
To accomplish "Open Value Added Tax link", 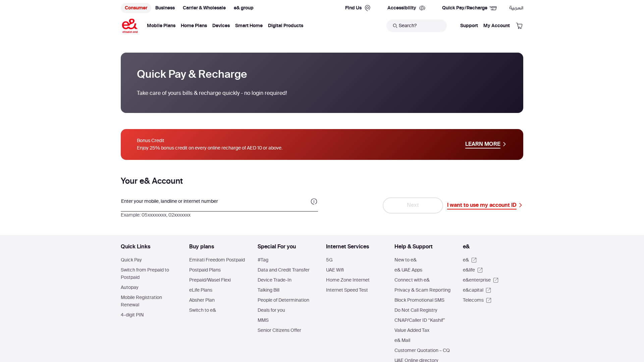I will (x=412, y=330).
